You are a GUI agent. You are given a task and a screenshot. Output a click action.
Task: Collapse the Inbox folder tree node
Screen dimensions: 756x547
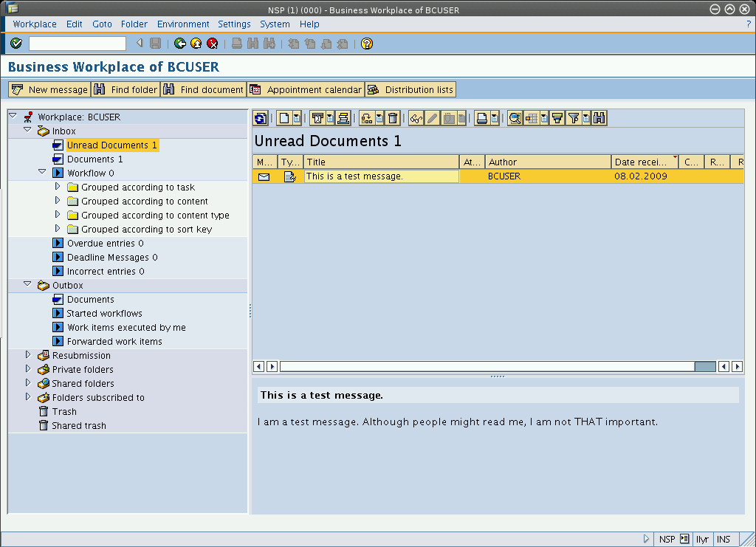click(28, 131)
